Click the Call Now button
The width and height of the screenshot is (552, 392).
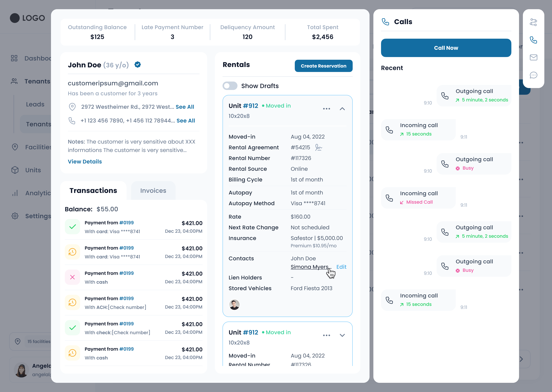446,47
